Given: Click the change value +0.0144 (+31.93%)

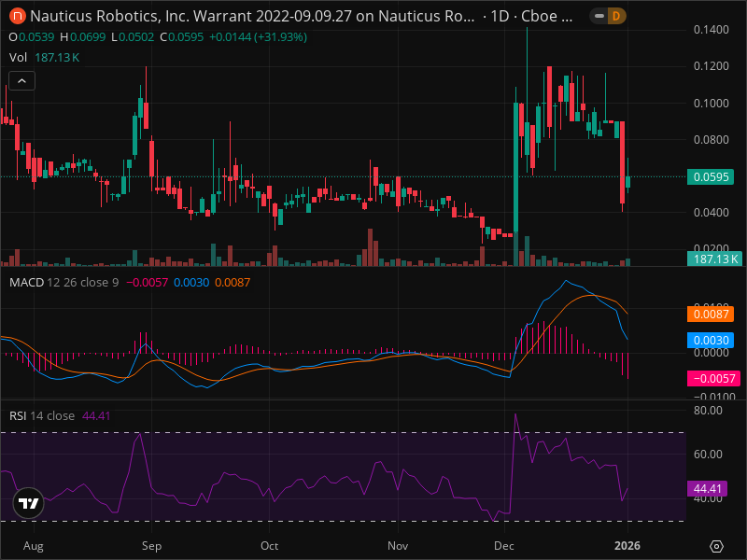Looking at the screenshot, I should 258,37.
